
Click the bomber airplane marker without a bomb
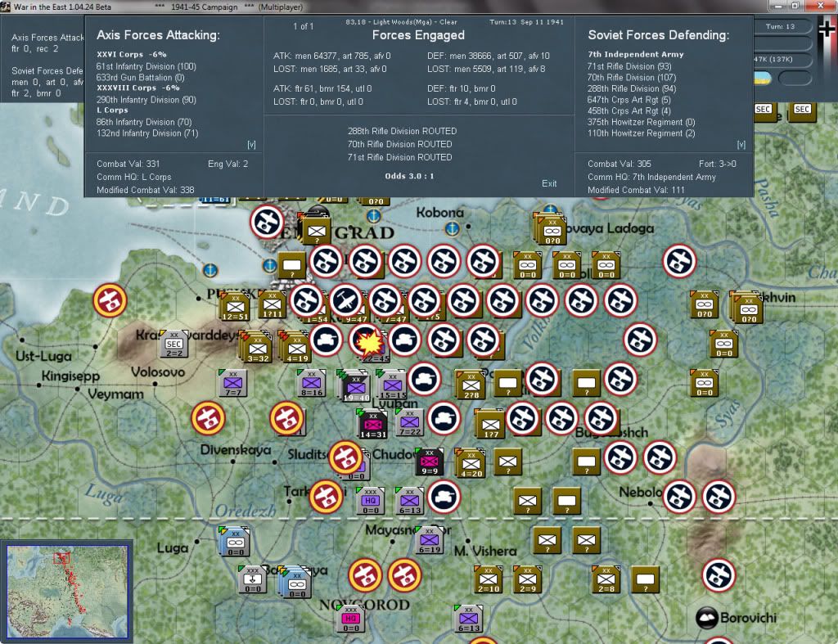(346, 301)
